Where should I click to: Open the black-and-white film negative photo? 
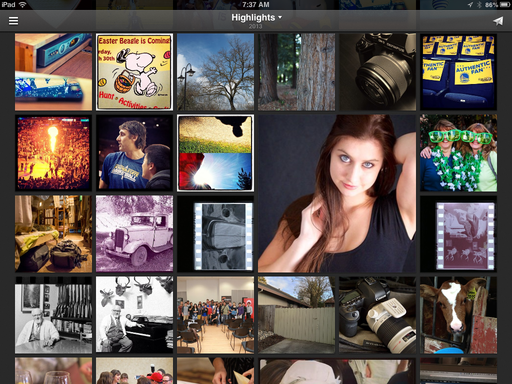click(x=215, y=234)
